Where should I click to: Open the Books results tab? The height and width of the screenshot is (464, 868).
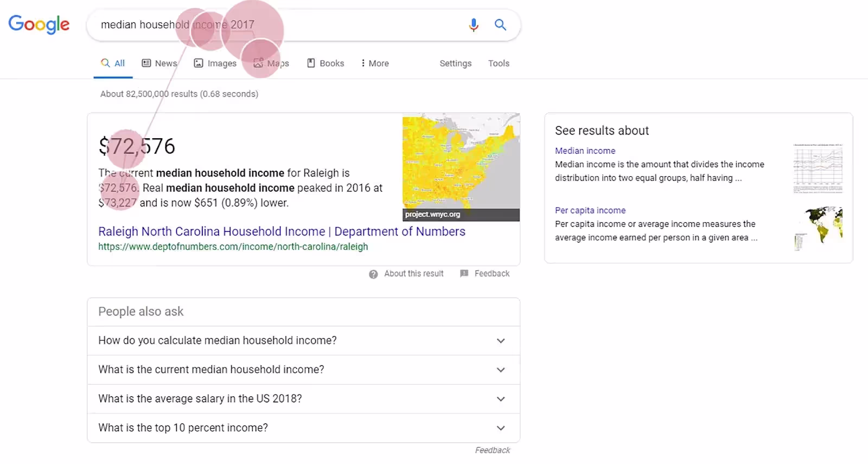(x=325, y=63)
